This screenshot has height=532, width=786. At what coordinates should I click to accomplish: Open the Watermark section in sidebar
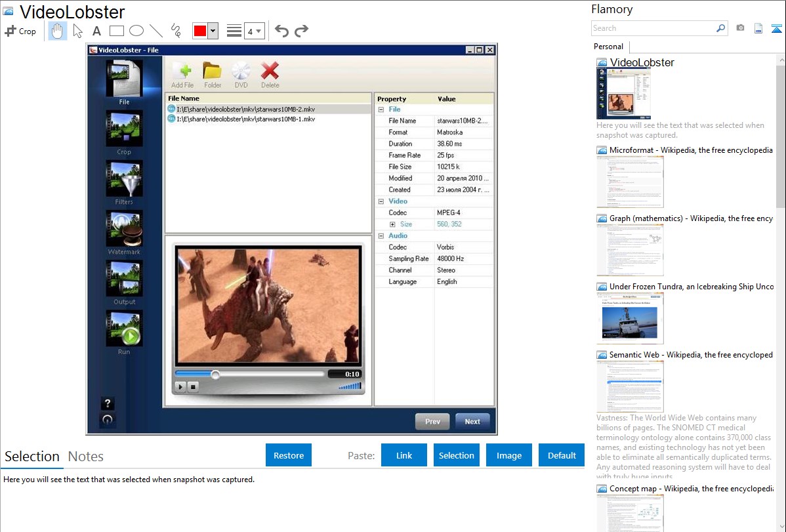[x=124, y=233]
